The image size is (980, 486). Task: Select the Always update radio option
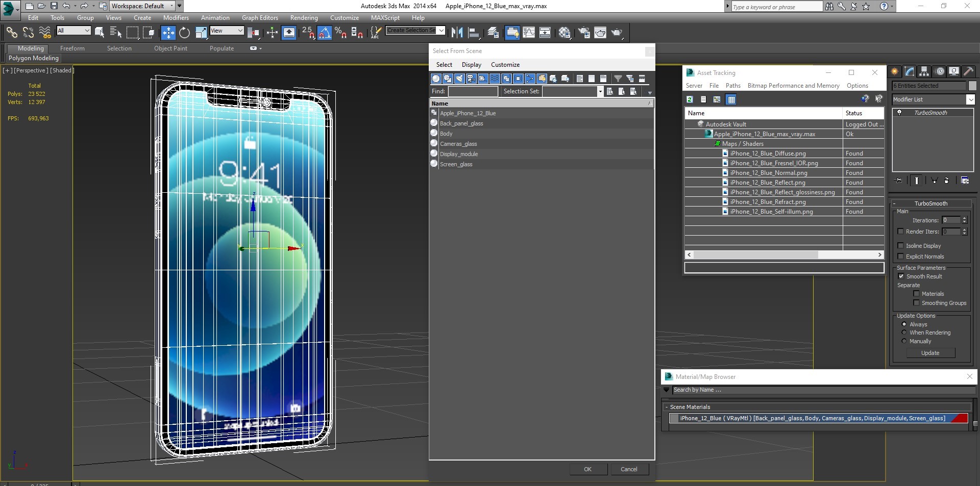pos(904,324)
